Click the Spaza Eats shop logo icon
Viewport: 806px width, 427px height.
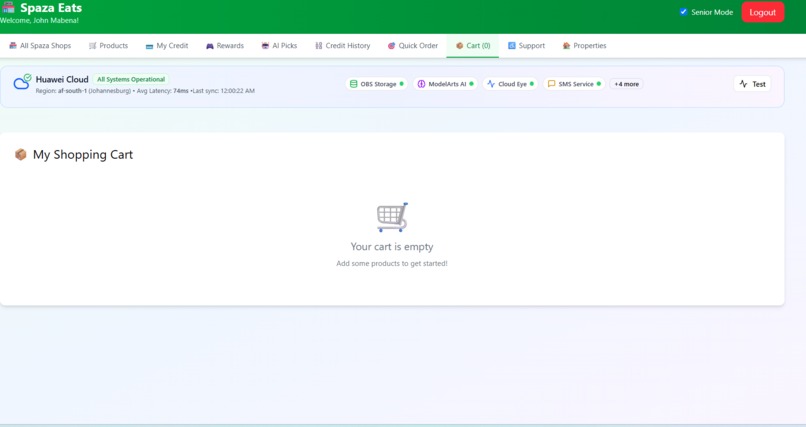coord(8,7)
